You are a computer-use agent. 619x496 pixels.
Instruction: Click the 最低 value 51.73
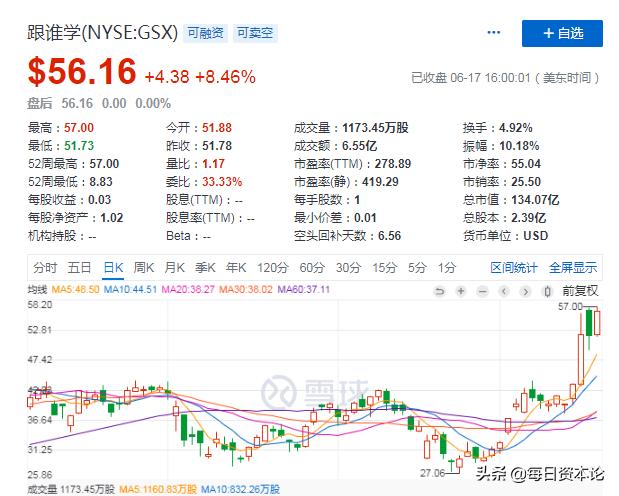pos(79,146)
